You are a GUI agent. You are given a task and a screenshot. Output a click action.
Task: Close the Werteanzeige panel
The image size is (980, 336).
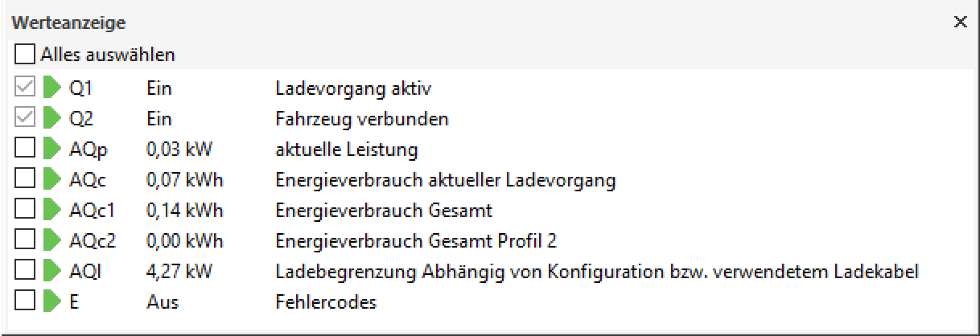960,23
